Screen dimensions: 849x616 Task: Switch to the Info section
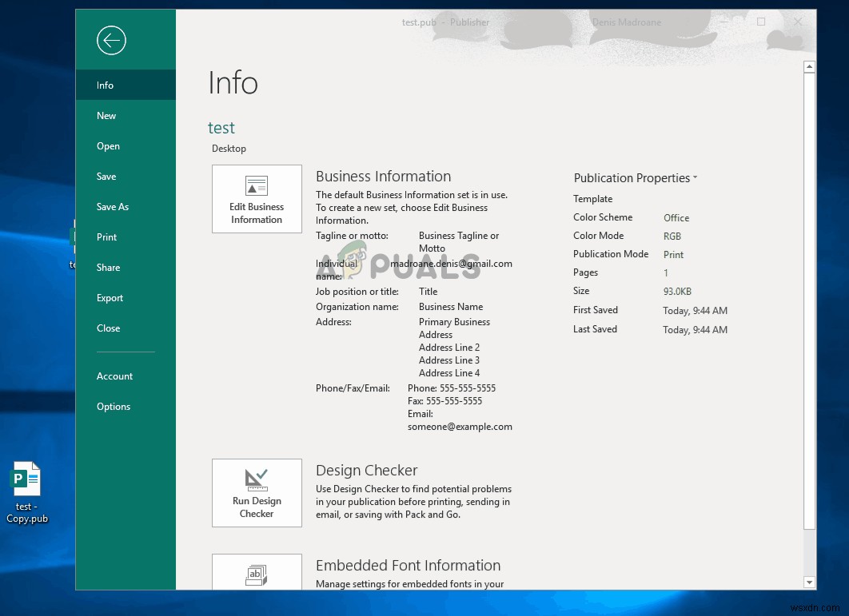coord(105,85)
